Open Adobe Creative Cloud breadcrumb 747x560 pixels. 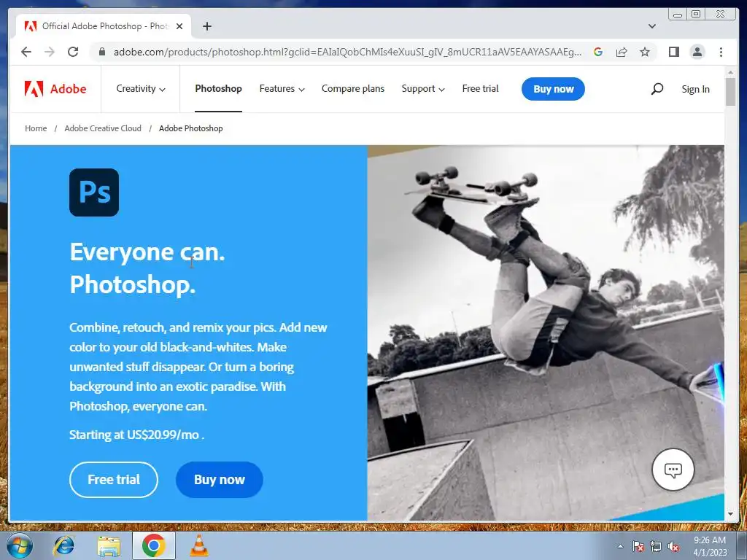[103, 128]
